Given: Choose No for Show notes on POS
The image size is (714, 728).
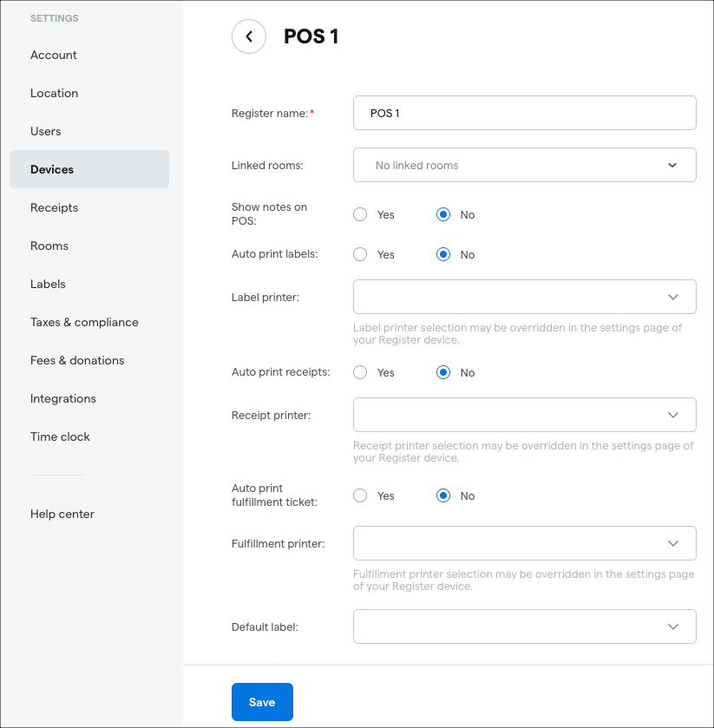Looking at the screenshot, I should pyautogui.click(x=443, y=215).
